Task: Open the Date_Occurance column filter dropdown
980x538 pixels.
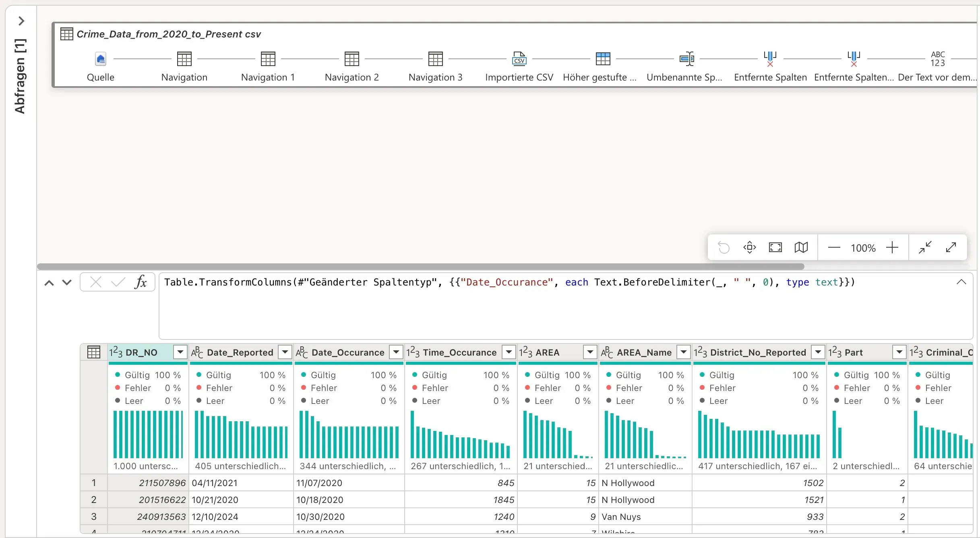Action: pyautogui.click(x=395, y=352)
